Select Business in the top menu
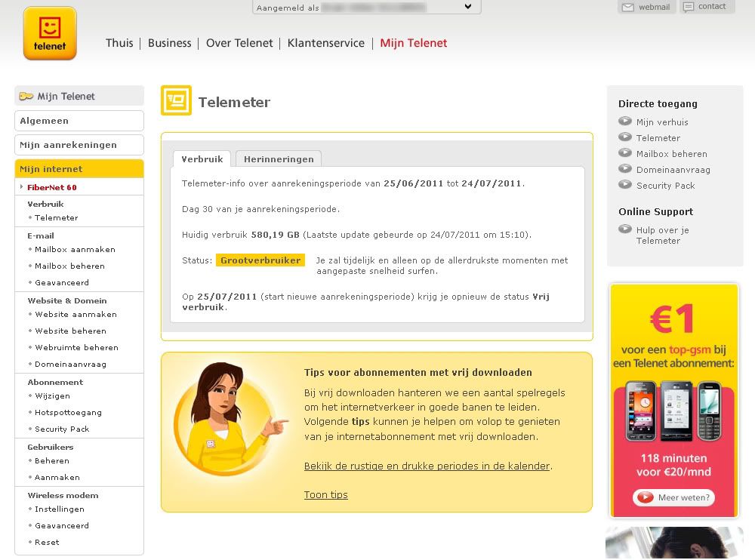 169,43
